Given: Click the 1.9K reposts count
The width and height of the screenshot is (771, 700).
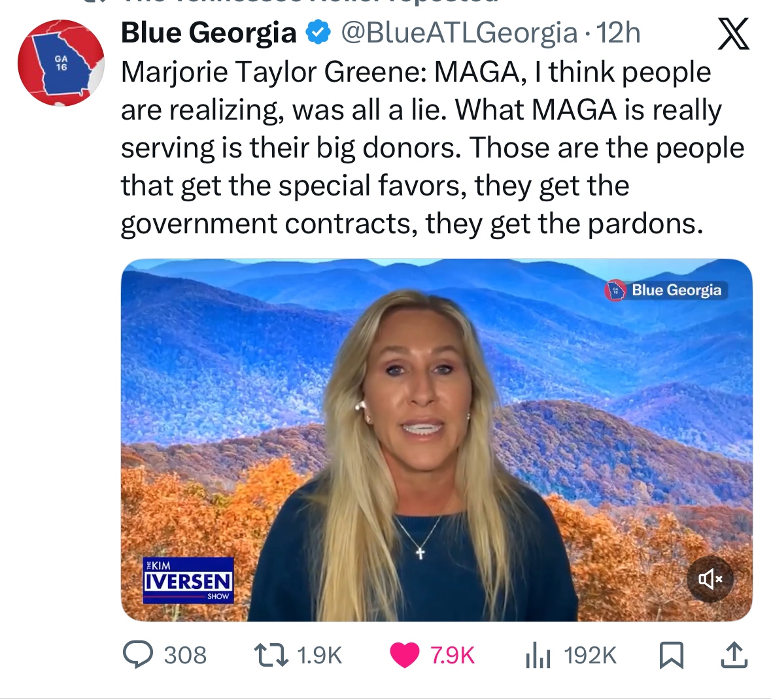Looking at the screenshot, I should (320, 656).
